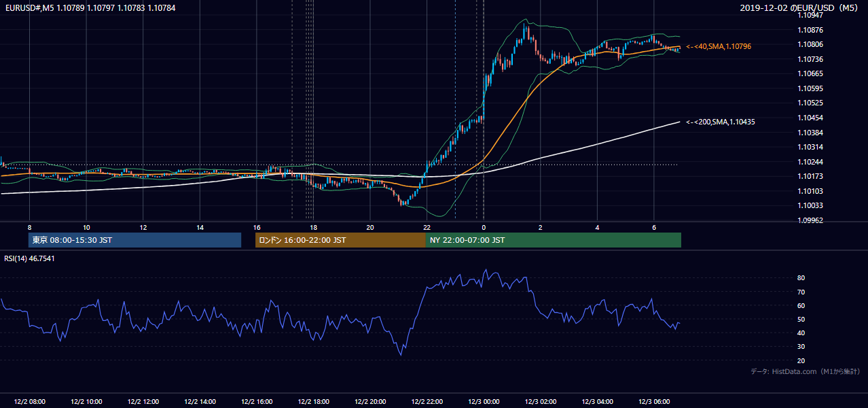868x408 pixels.
Task: Select the 200 SMA 1.10435 white label
Action: [x=721, y=122]
